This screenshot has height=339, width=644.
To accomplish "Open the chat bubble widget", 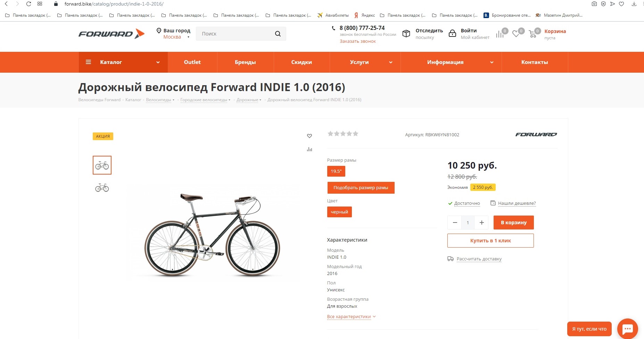I will tap(627, 329).
